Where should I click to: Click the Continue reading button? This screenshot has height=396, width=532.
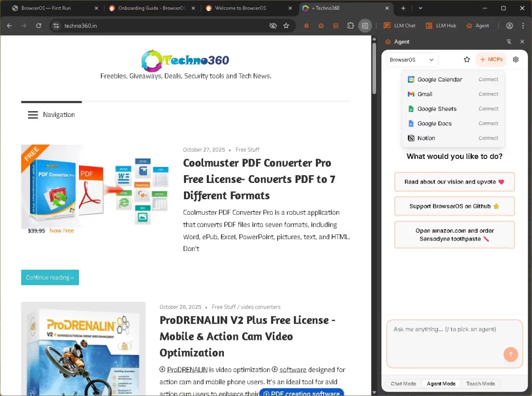50,278
